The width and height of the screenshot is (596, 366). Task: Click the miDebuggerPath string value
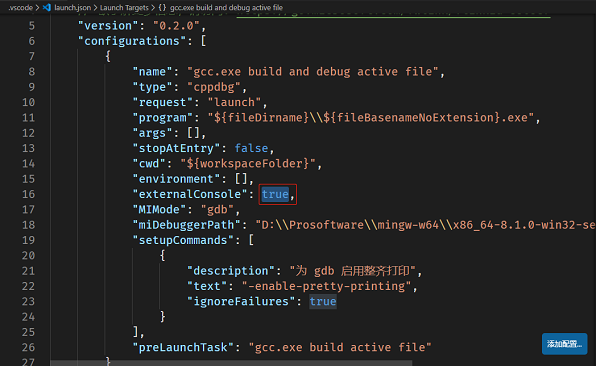coord(425,225)
